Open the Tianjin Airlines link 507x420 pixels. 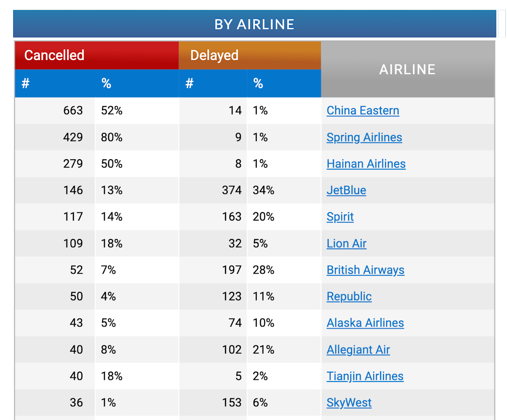[x=365, y=376]
